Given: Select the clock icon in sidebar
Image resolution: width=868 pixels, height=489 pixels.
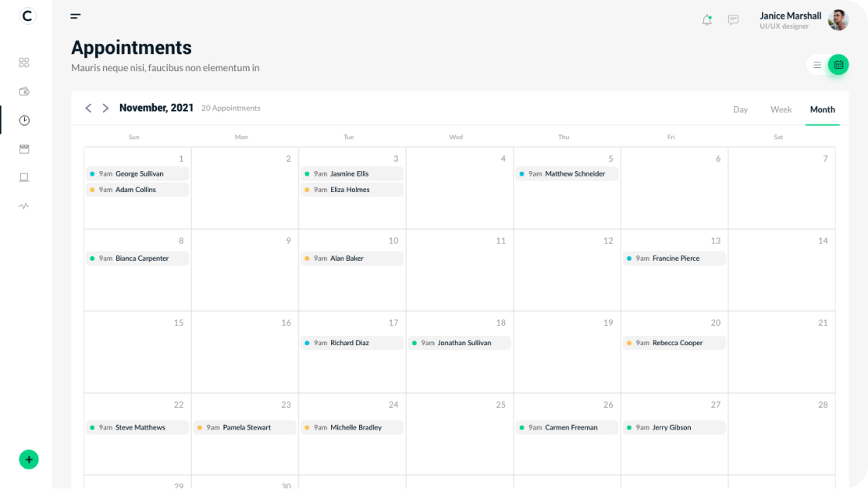Looking at the screenshot, I should click(x=24, y=120).
